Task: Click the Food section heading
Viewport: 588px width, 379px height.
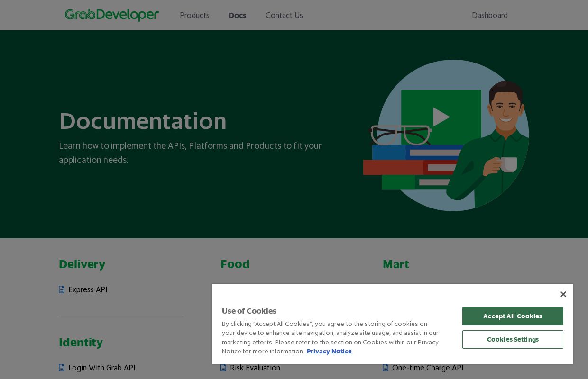Action: [235, 264]
